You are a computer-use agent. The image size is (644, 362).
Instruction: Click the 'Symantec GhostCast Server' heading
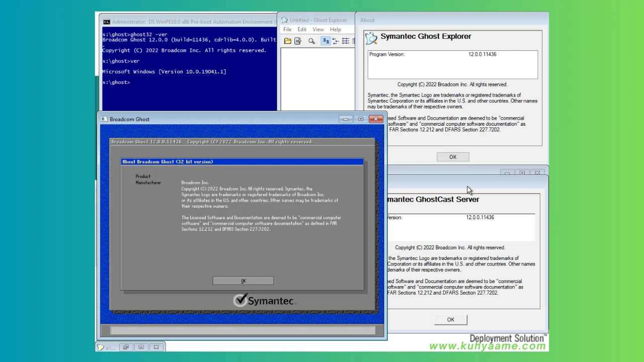(x=432, y=199)
